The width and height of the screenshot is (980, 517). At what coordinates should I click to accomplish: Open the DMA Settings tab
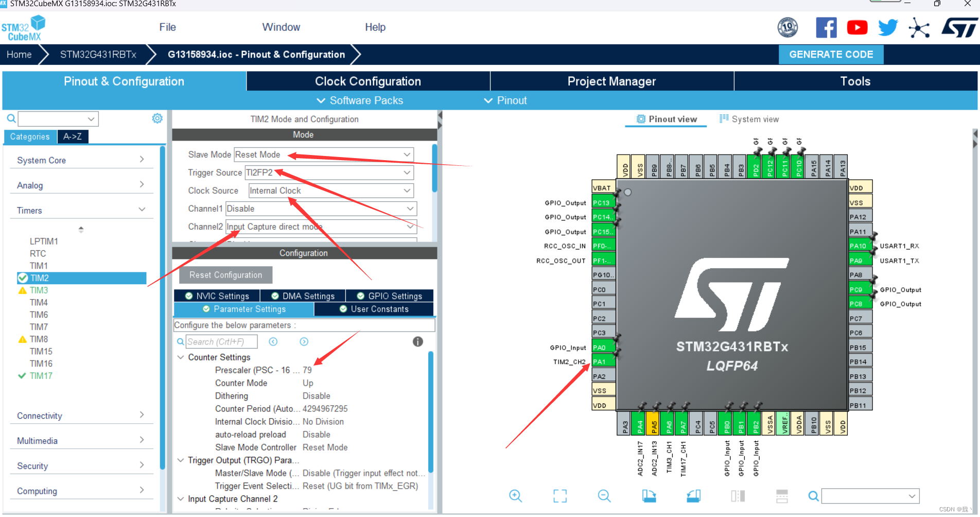coord(303,296)
